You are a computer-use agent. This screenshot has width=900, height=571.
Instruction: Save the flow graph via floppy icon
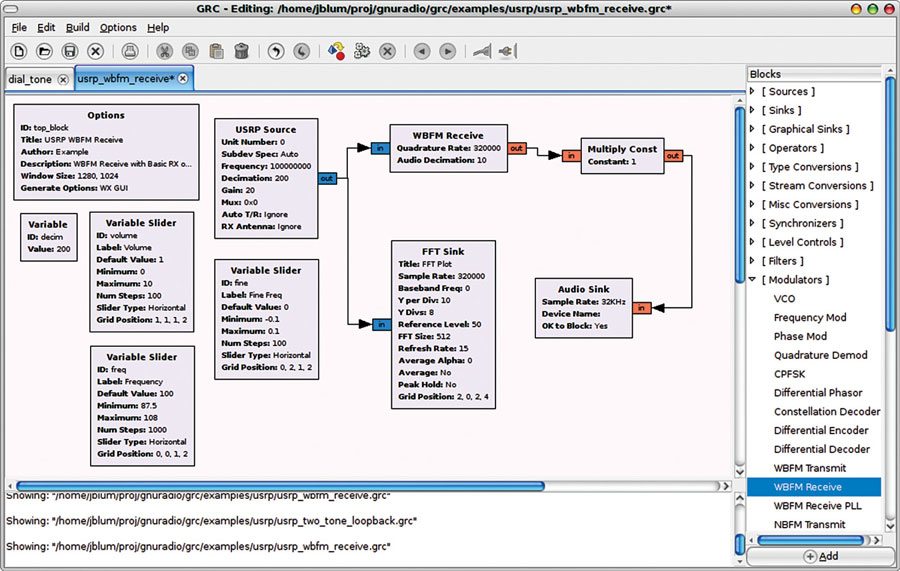click(x=70, y=50)
